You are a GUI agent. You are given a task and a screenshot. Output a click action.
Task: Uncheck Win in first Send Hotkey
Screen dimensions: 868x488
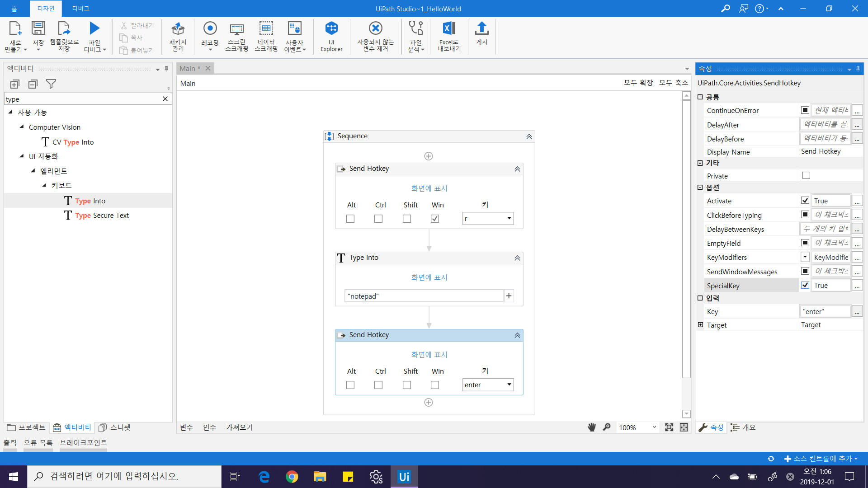pyautogui.click(x=435, y=219)
